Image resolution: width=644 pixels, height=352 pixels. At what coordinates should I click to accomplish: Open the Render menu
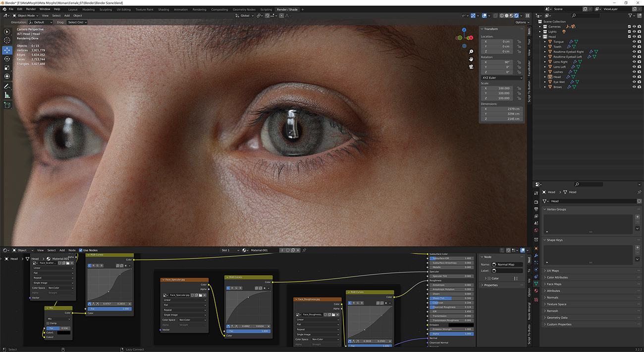[31, 9]
